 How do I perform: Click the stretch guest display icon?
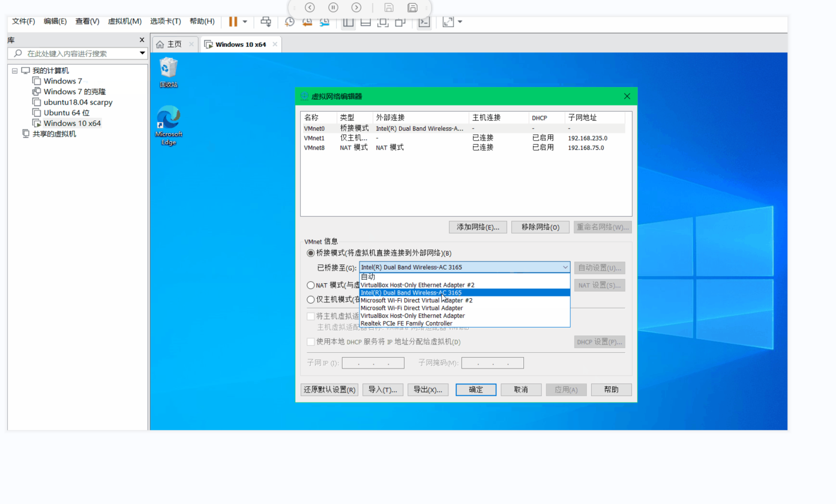click(448, 22)
